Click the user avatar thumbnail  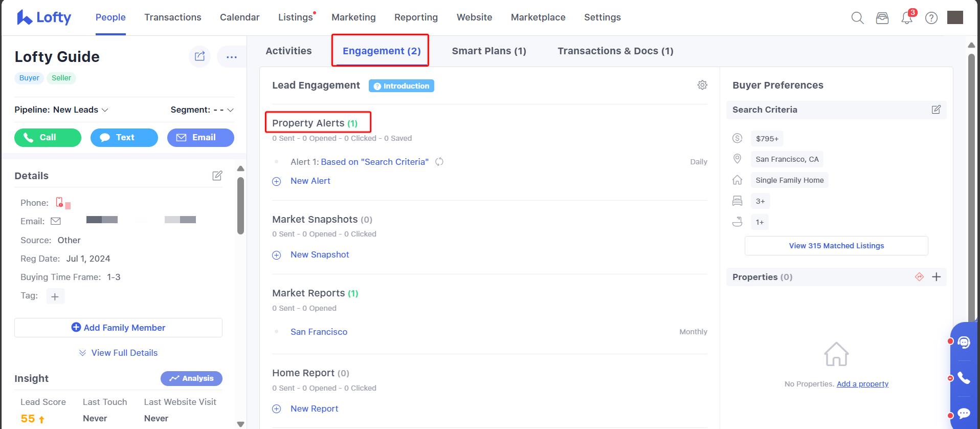tap(955, 17)
